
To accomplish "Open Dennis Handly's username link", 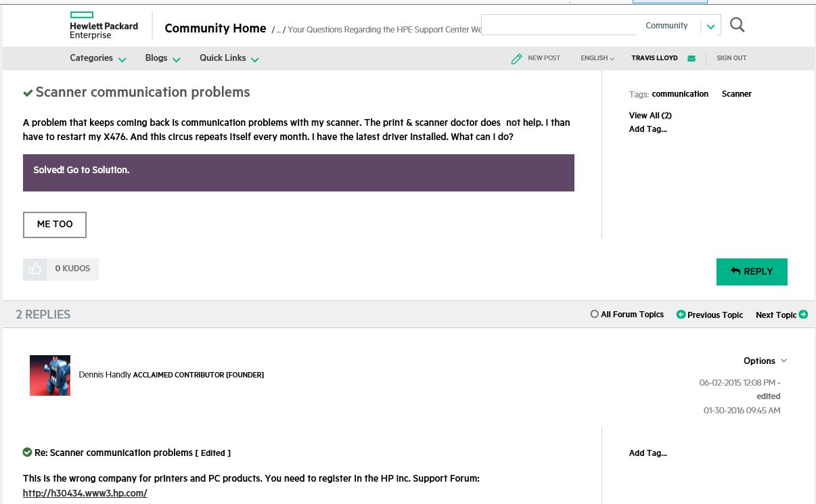I will tap(105, 375).
